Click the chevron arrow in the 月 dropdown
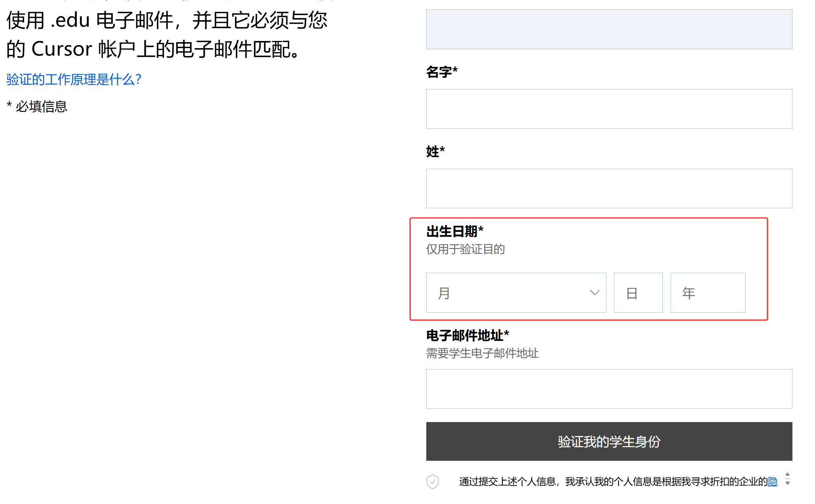Viewport: 815px width, 504px height. coord(594,293)
